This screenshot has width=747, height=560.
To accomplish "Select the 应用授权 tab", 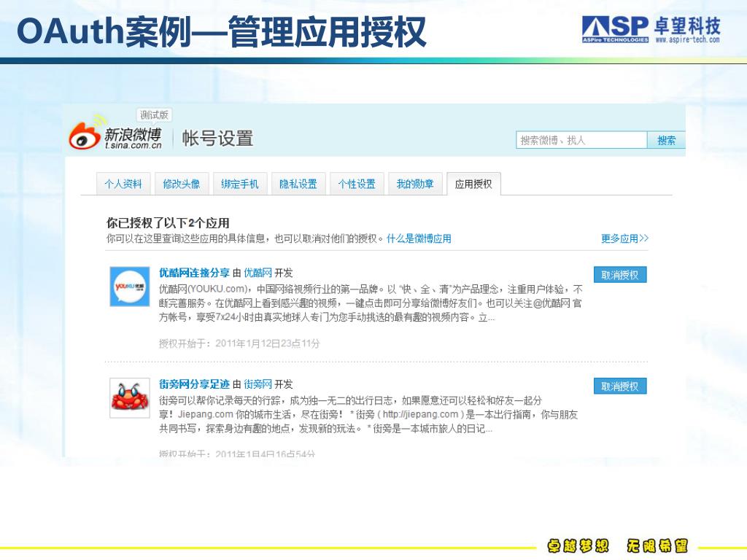I will tap(473, 184).
